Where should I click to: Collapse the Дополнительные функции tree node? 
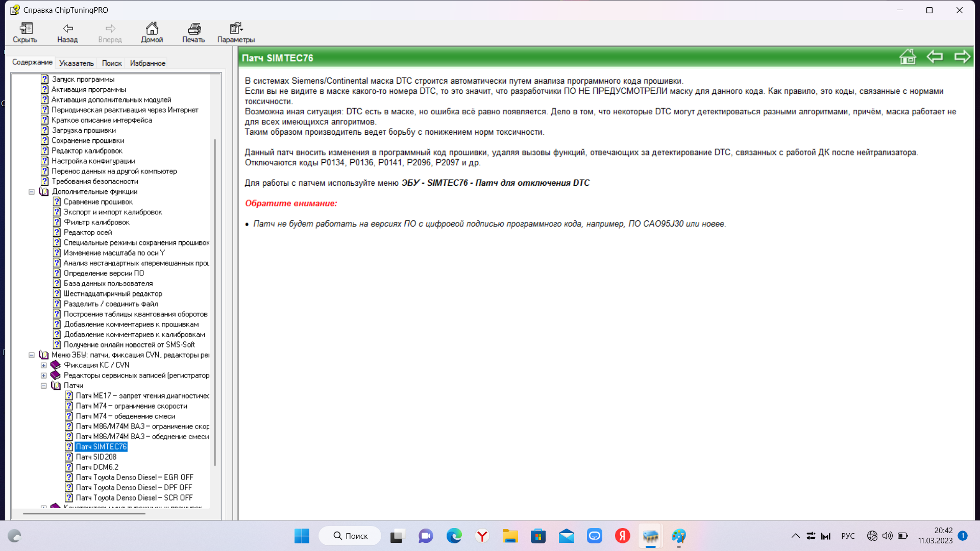32,192
